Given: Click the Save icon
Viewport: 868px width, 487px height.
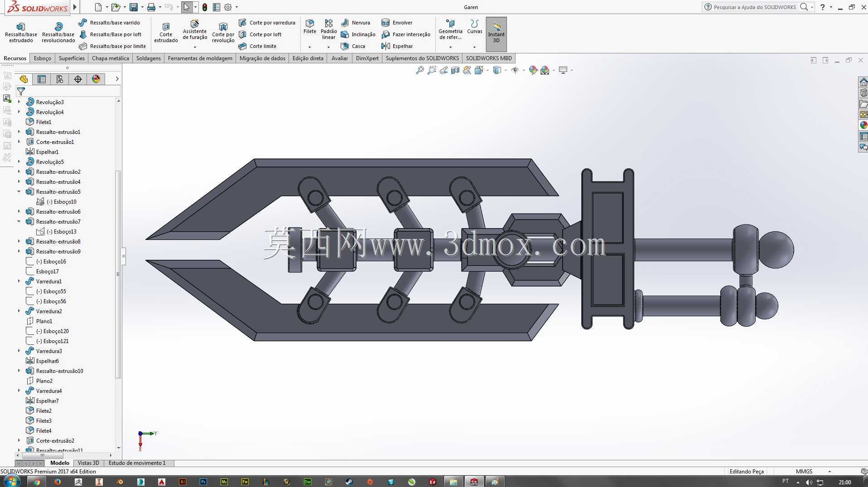Looking at the screenshot, I should (x=134, y=7).
